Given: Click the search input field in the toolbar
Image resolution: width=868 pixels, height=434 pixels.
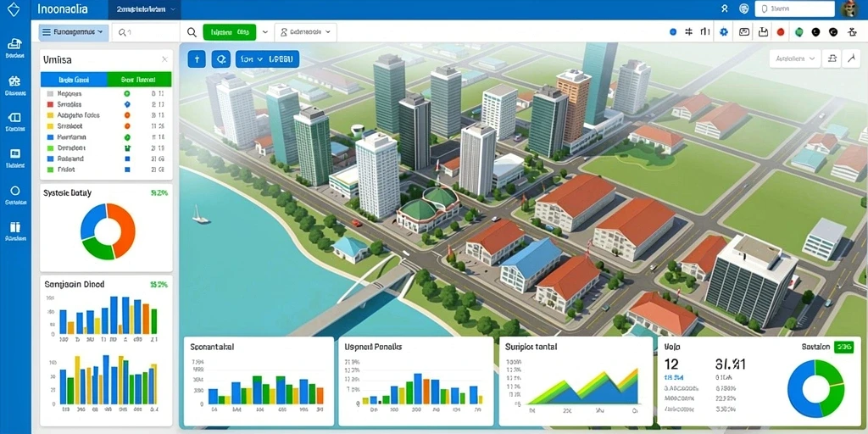Looking at the screenshot, I should click(x=146, y=33).
